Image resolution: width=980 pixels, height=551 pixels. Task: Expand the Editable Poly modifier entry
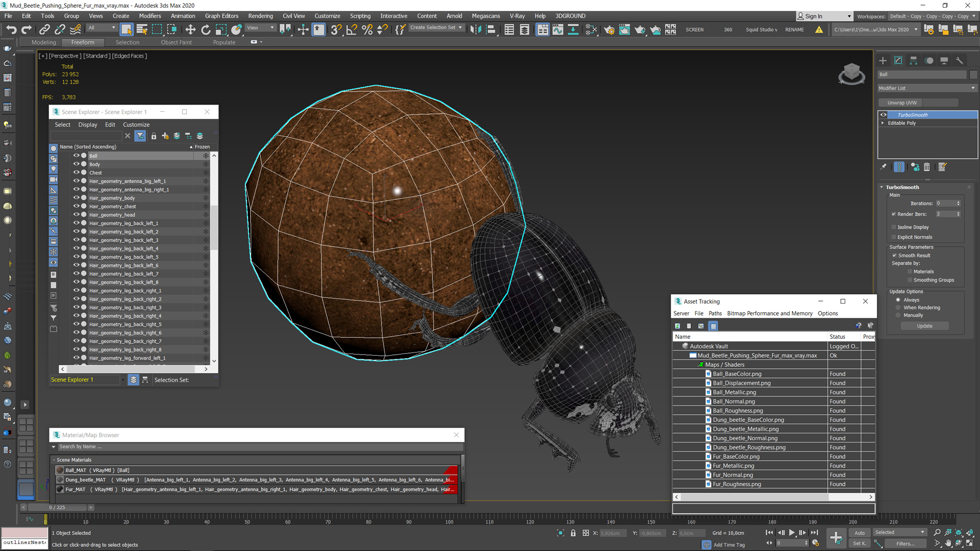click(883, 123)
